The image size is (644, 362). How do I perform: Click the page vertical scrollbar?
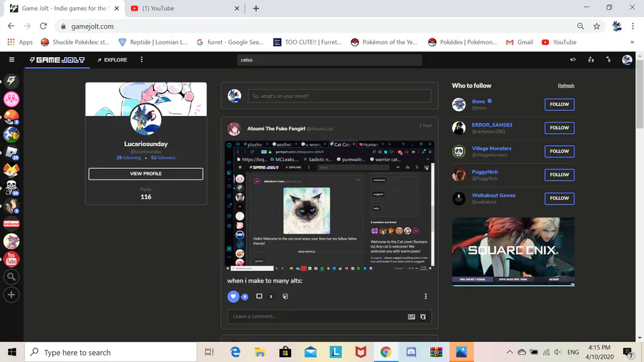point(640,94)
